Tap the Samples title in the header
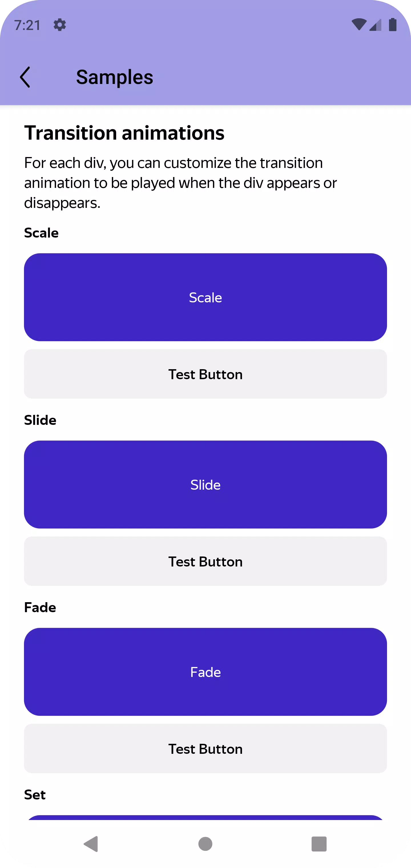The image size is (411, 868). [x=114, y=77]
